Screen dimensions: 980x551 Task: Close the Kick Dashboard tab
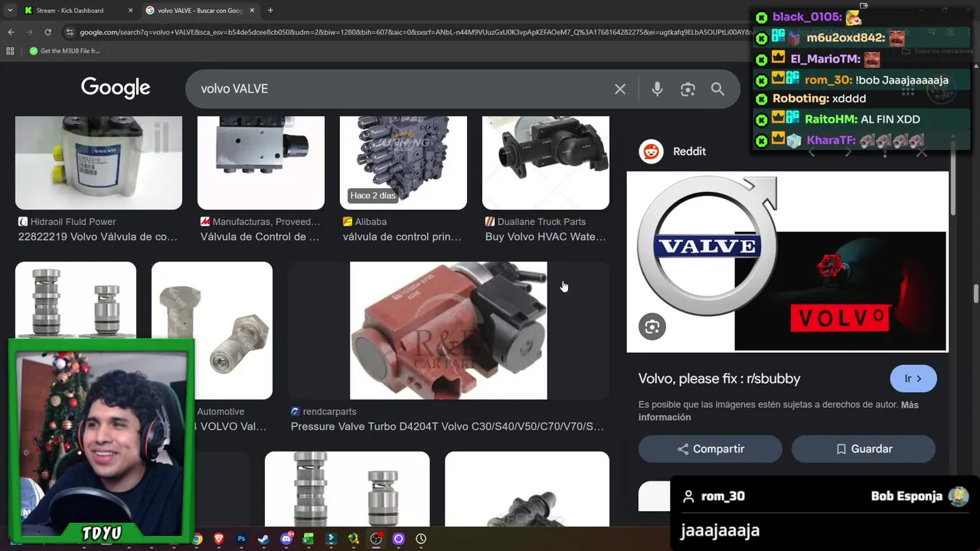130,11
